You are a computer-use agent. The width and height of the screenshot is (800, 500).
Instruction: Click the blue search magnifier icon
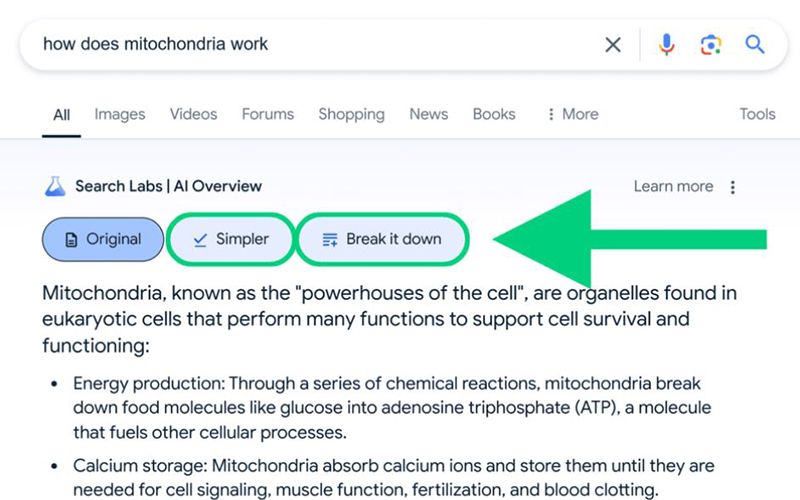755,45
